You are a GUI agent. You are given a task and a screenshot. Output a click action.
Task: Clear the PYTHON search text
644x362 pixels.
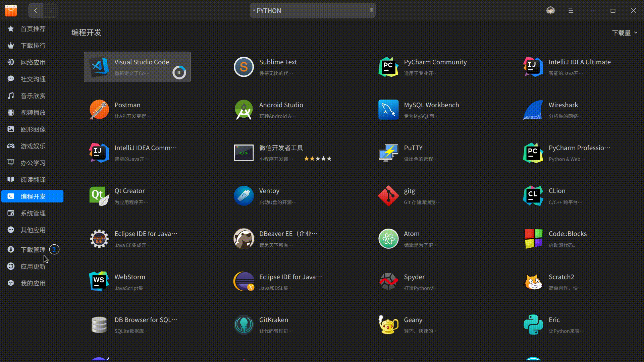[x=371, y=10]
